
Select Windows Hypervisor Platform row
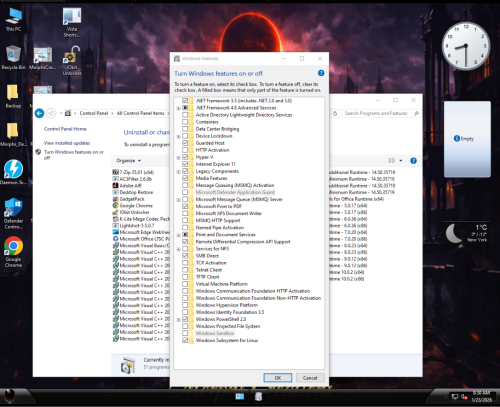[x=227, y=305]
